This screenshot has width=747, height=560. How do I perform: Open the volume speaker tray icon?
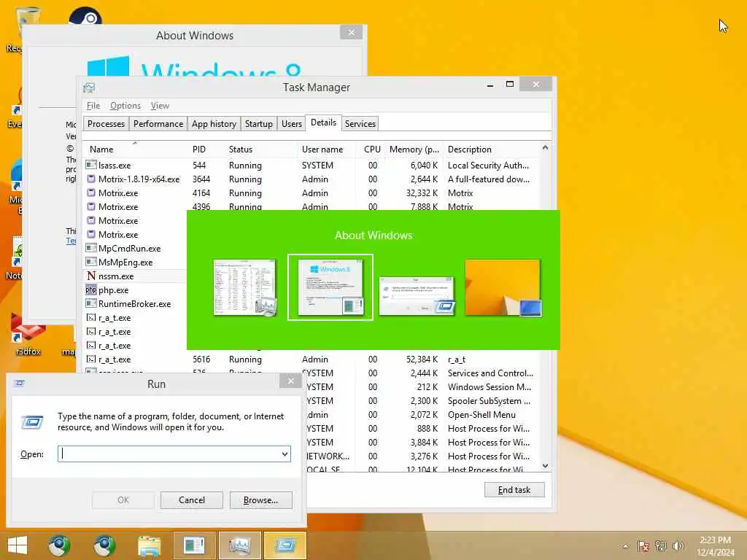(678, 545)
